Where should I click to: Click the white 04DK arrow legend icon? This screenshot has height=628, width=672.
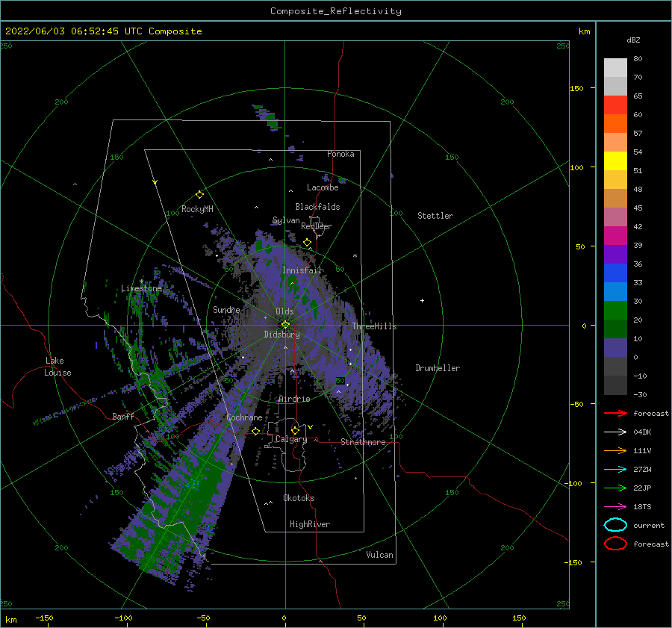[x=615, y=432]
